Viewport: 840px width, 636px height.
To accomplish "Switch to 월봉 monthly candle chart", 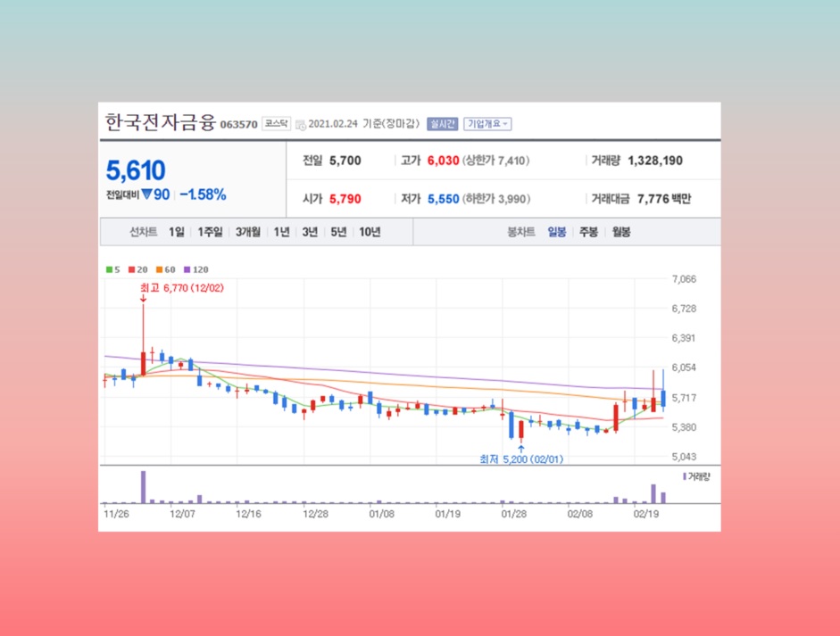I will (x=621, y=232).
